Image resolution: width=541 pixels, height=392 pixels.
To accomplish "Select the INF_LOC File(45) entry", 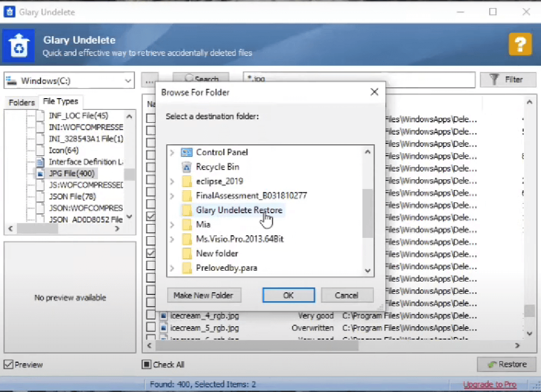I will click(x=78, y=116).
